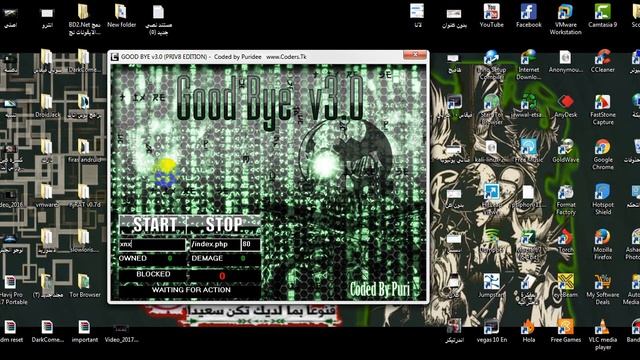Select the /index.php path field

[x=215, y=244]
